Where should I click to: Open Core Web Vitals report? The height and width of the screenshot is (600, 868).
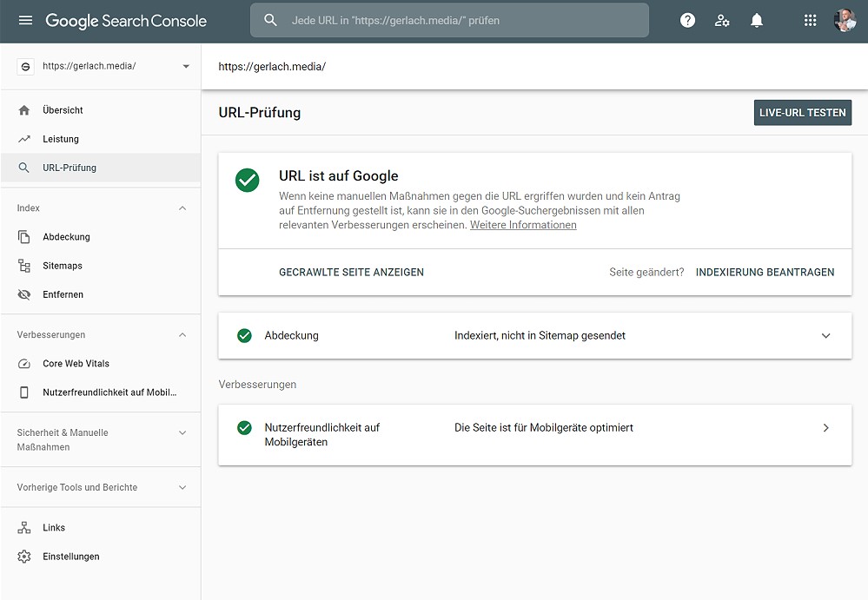pos(76,364)
